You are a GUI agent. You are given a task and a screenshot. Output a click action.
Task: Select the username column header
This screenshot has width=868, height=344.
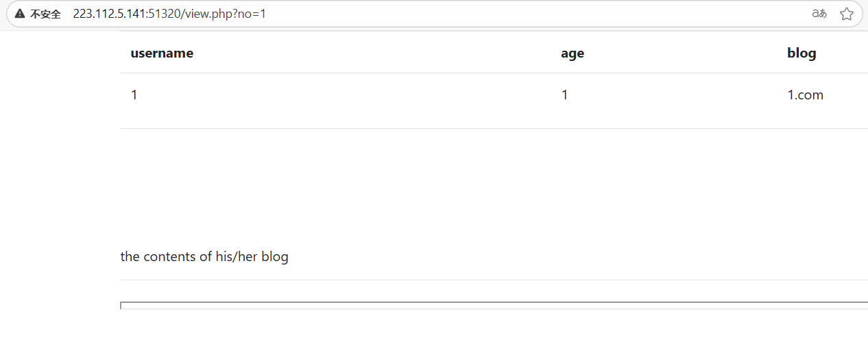[162, 53]
